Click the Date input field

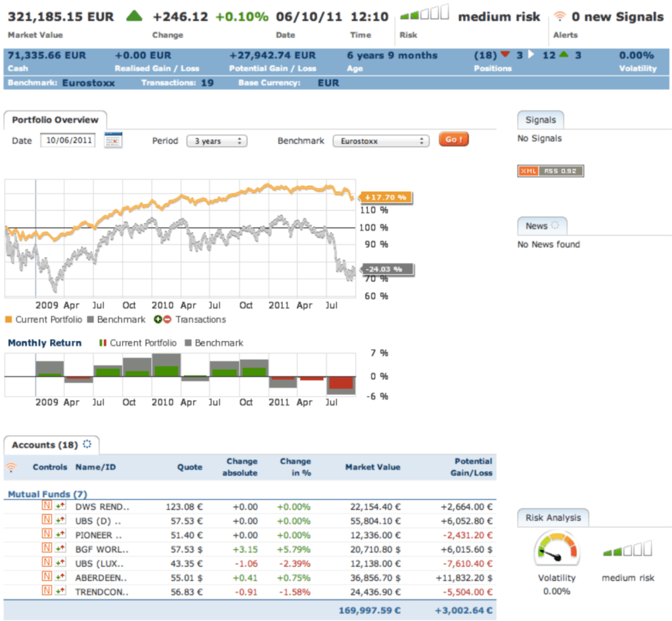click(68, 141)
